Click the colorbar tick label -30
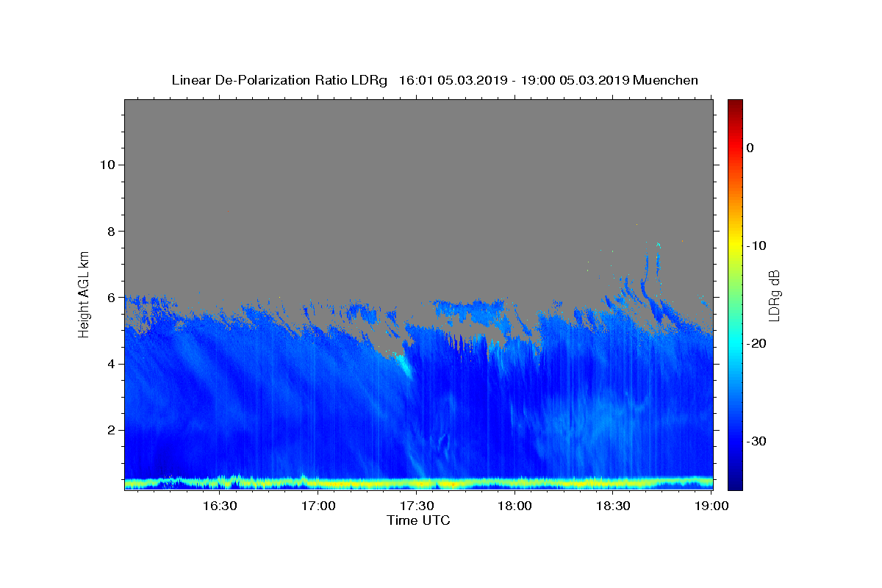Viewport: 882px width, 588px height. pos(756,441)
